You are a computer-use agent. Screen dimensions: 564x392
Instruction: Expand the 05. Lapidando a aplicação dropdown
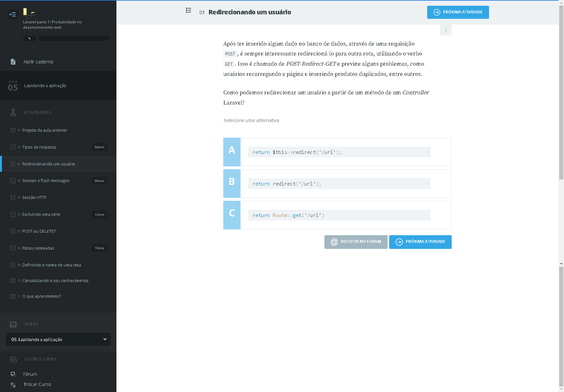(x=58, y=339)
